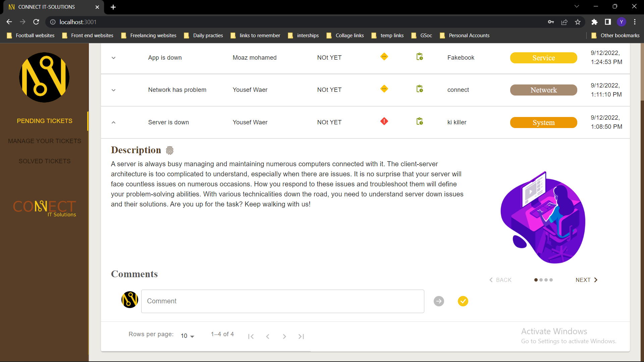This screenshot has width=644, height=362.
Task: Click into the Comment text field
Action: click(282, 301)
